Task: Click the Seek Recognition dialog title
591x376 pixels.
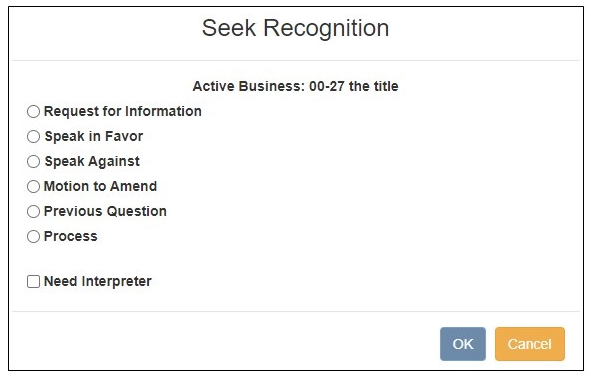Action: (296, 28)
